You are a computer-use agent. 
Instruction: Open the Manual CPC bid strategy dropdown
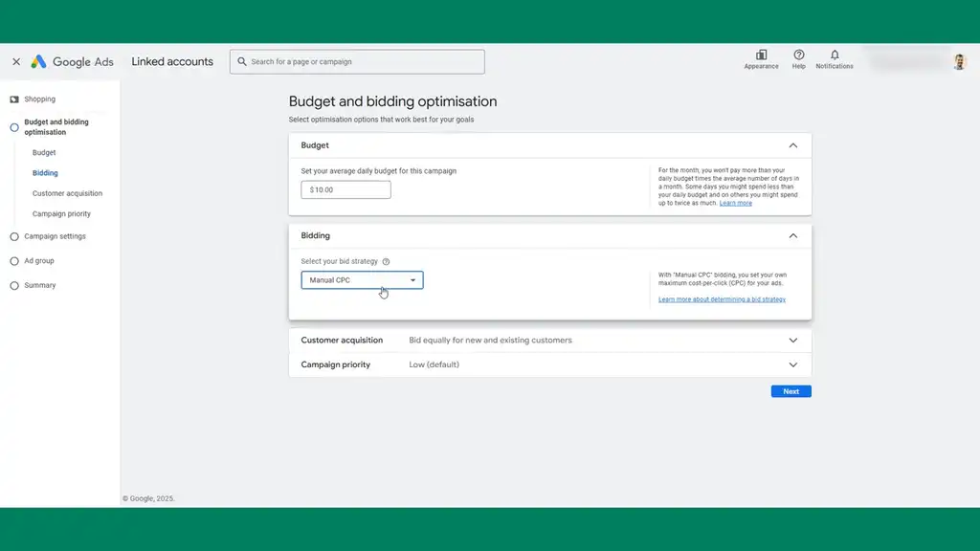[362, 280]
